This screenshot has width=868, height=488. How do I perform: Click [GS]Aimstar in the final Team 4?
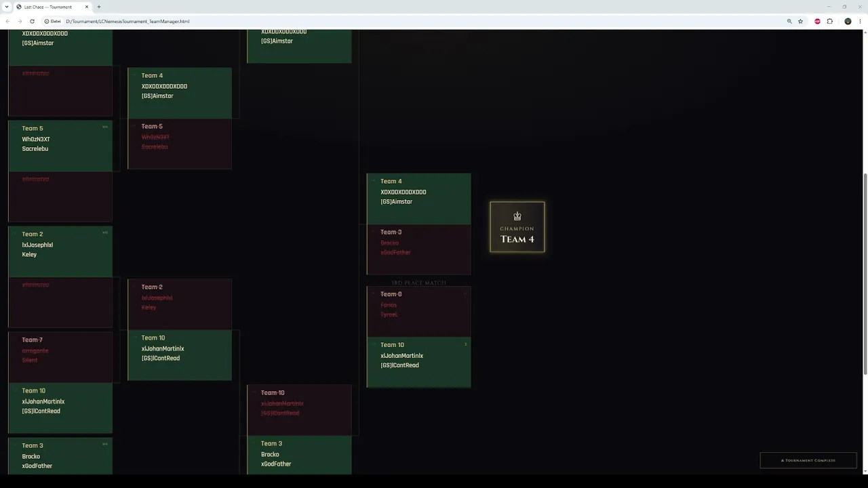coord(397,201)
